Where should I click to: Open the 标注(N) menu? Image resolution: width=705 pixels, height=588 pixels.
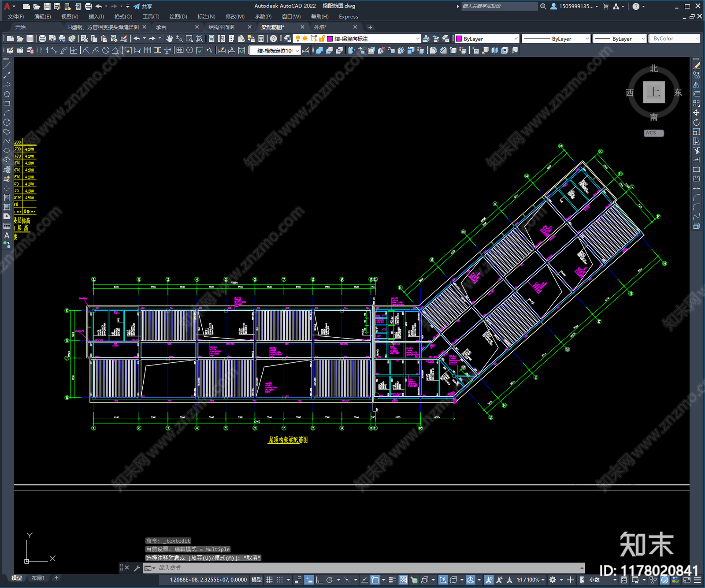[x=206, y=17]
